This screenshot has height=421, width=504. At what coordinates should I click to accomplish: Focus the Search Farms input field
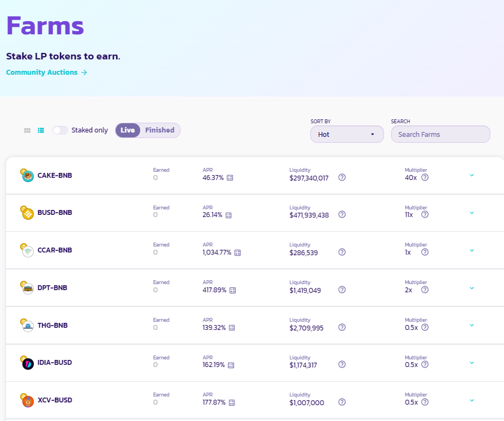point(440,134)
